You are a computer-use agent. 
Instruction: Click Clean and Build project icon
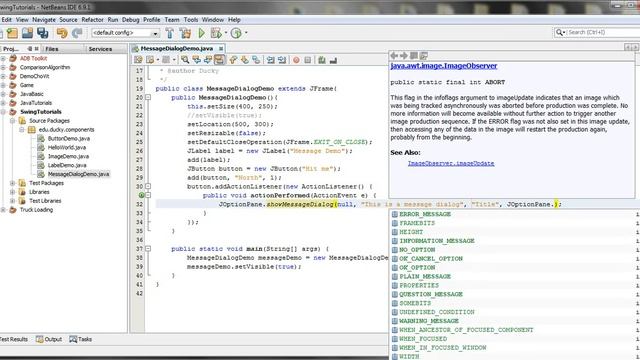185,33
